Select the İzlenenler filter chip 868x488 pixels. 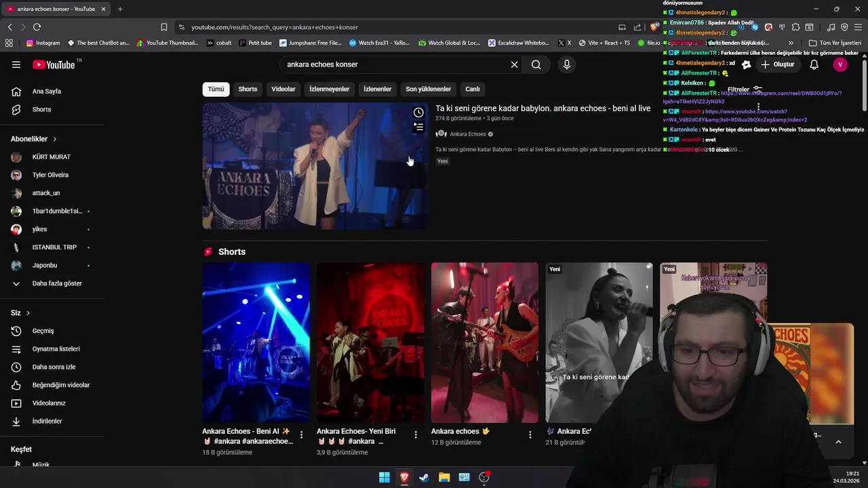pos(378,89)
